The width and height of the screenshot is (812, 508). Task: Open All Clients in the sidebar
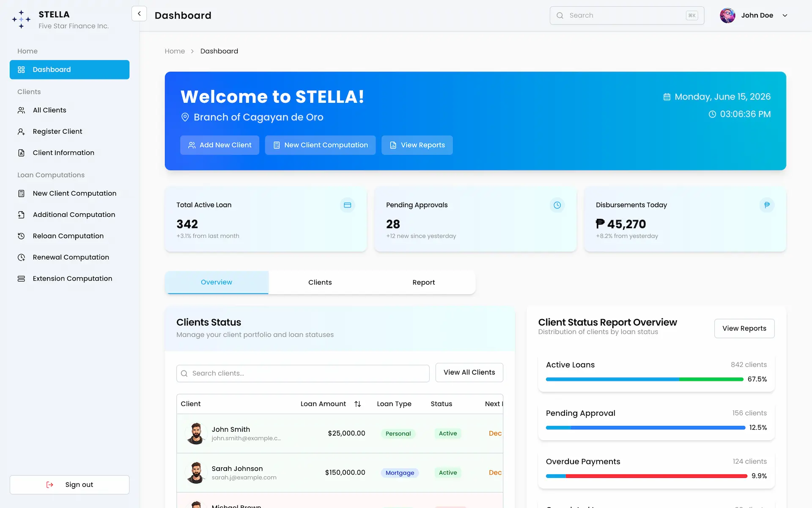click(x=69, y=110)
